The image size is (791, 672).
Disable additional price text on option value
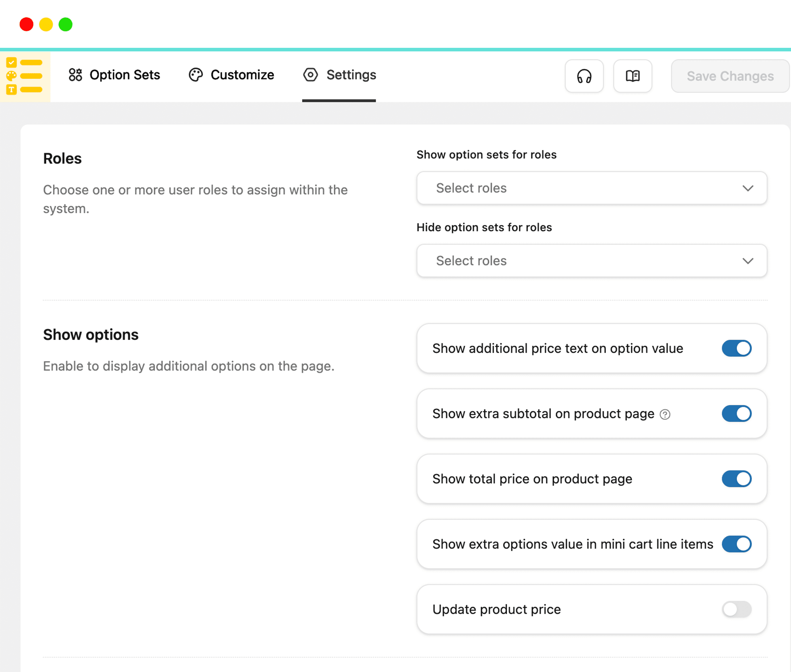(736, 348)
